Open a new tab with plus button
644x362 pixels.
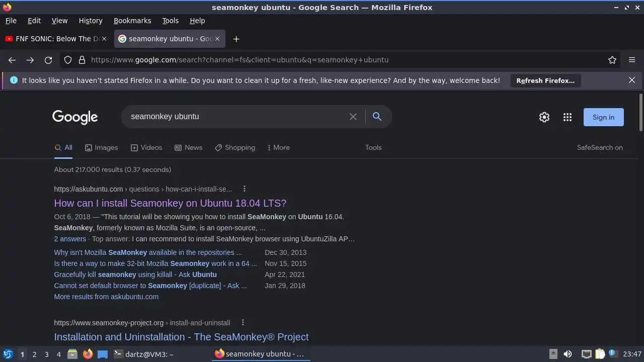coord(236,39)
